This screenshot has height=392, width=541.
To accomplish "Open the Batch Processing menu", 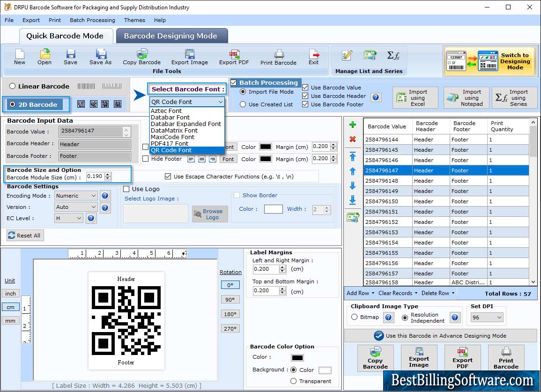I will [x=92, y=20].
